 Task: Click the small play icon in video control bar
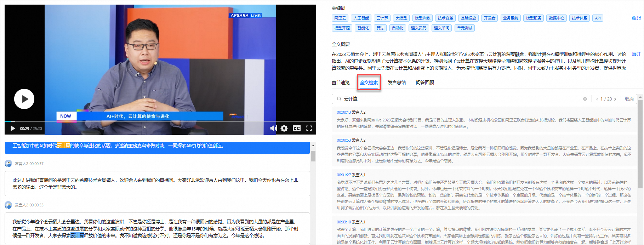(x=13, y=129)
